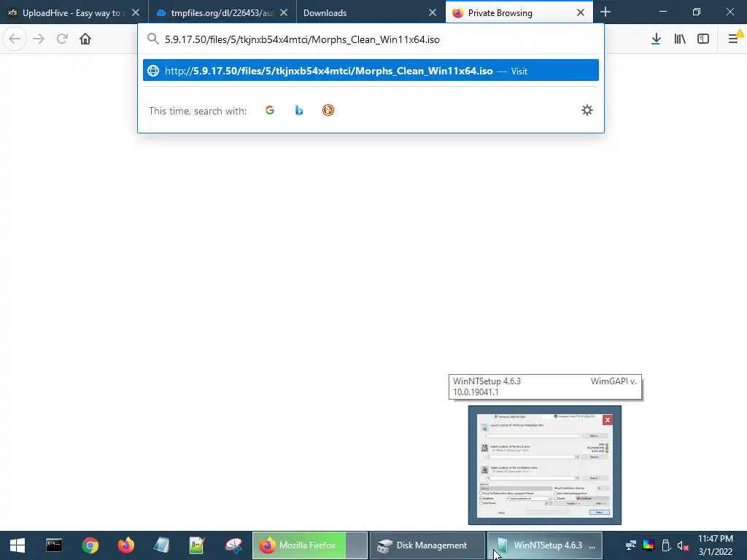Image resolution: width=747 pixels, height=560 pixels.
Task: Open the network icon in system tray
Action: 631,545
